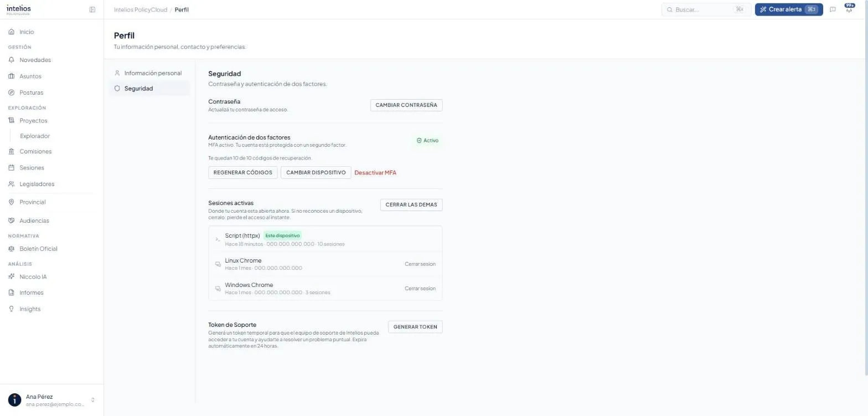Click the Cambiar Contraseña button
Viewport: 868px width, 416px height.
406,105
